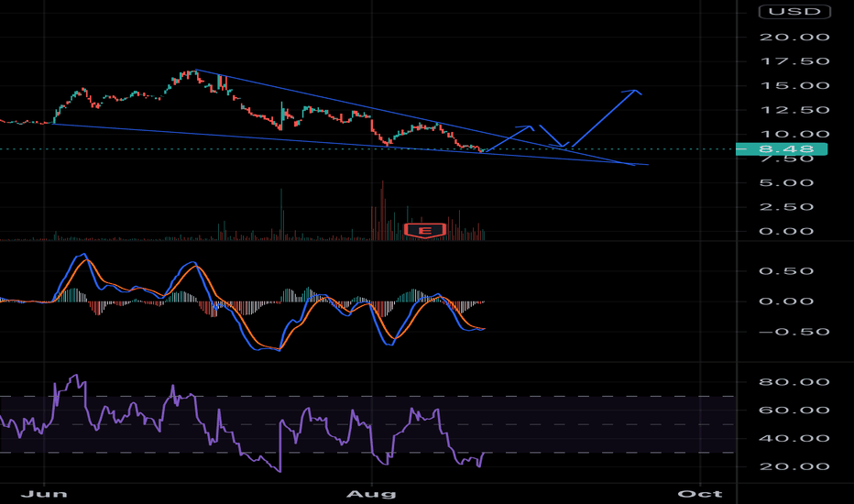Viewport: 854px width, 504px height.
Task: Click the Oct date label
Action: 700,494
